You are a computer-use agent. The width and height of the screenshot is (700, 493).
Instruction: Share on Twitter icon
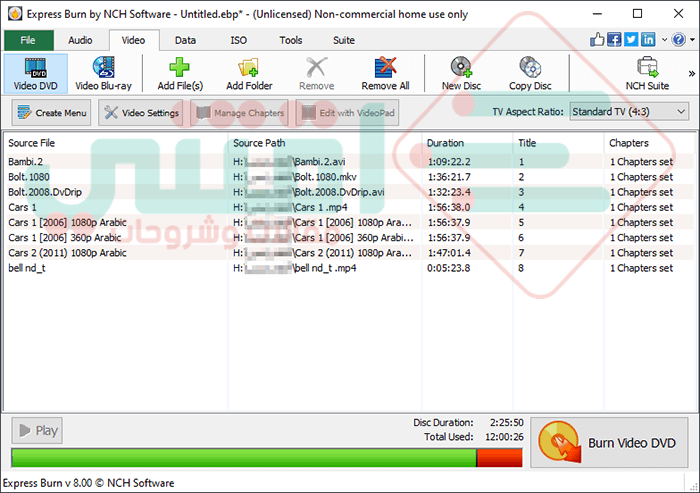click(631, 40)
